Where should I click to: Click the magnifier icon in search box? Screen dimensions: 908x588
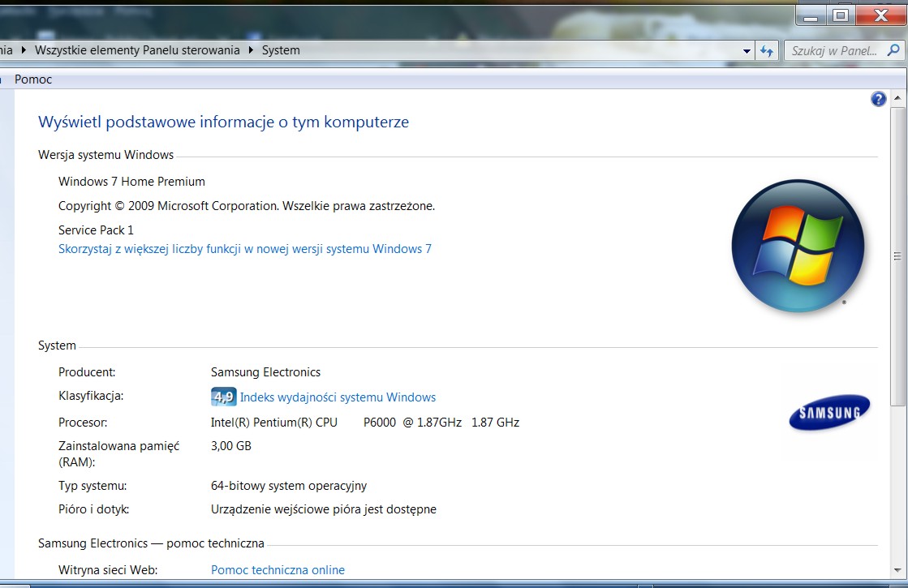(x=893, y=50)
